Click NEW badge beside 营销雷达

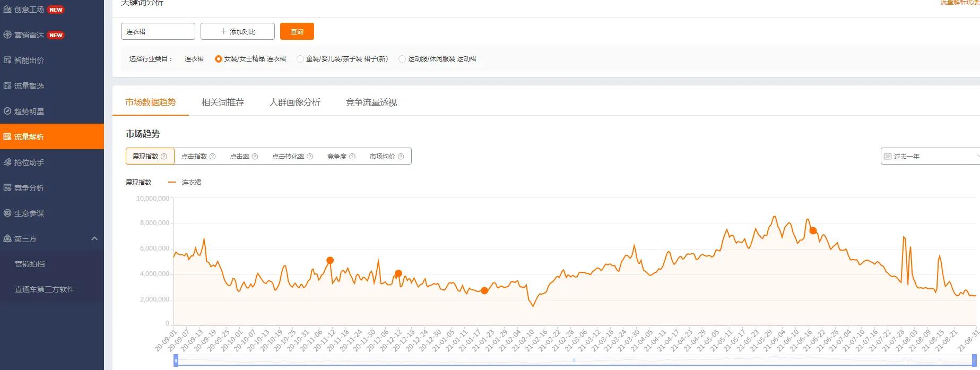click(x=56, y=35)
